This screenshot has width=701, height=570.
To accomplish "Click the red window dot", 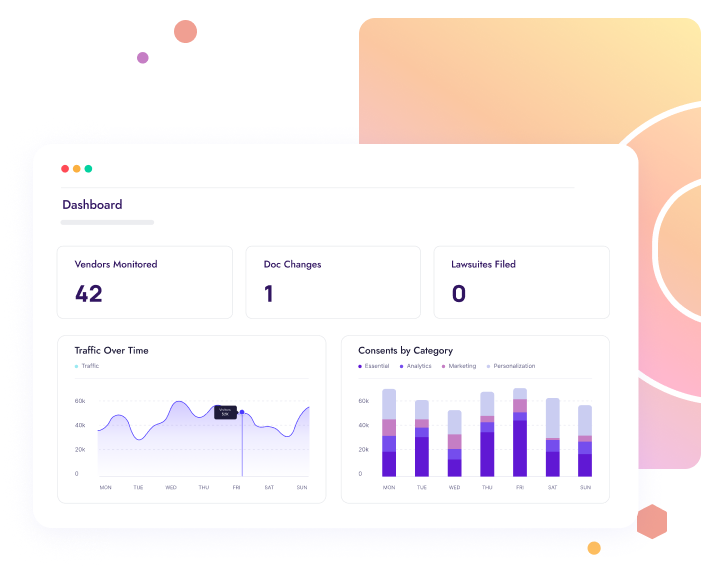I will pyautogui.click(x=65, y=169).
